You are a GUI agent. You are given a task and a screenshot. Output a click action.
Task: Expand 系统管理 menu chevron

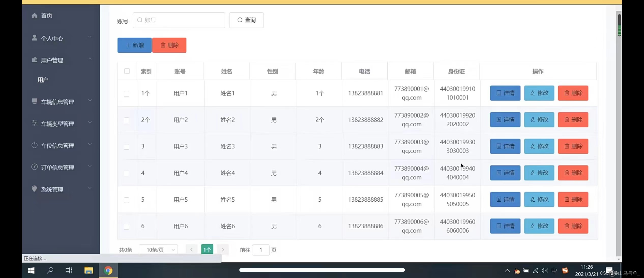[x=90, y=188]
